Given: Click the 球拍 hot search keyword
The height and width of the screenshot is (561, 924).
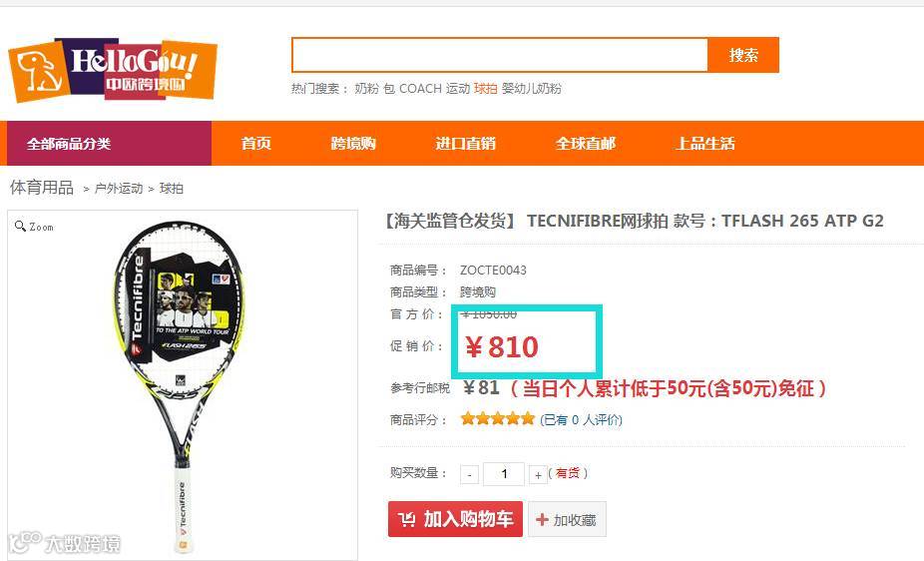Looking at the screenshot, I should click(486, 89).
